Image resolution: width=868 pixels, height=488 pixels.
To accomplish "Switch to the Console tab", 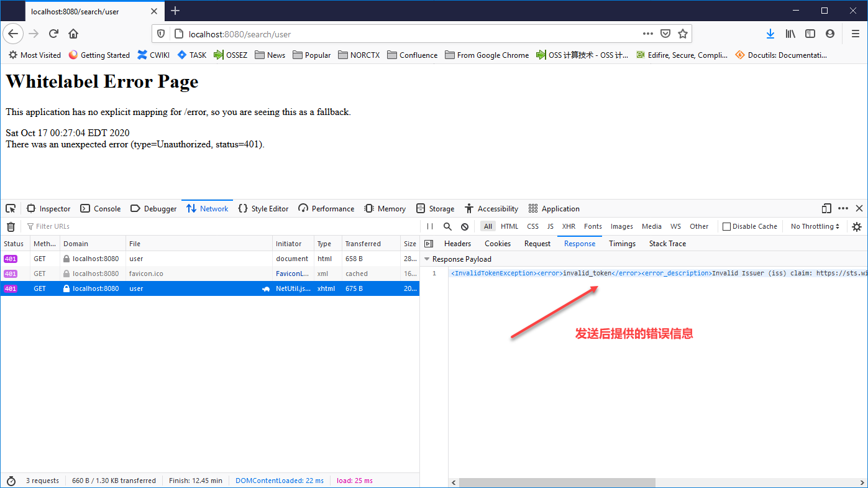I will (x=100, y=208).
